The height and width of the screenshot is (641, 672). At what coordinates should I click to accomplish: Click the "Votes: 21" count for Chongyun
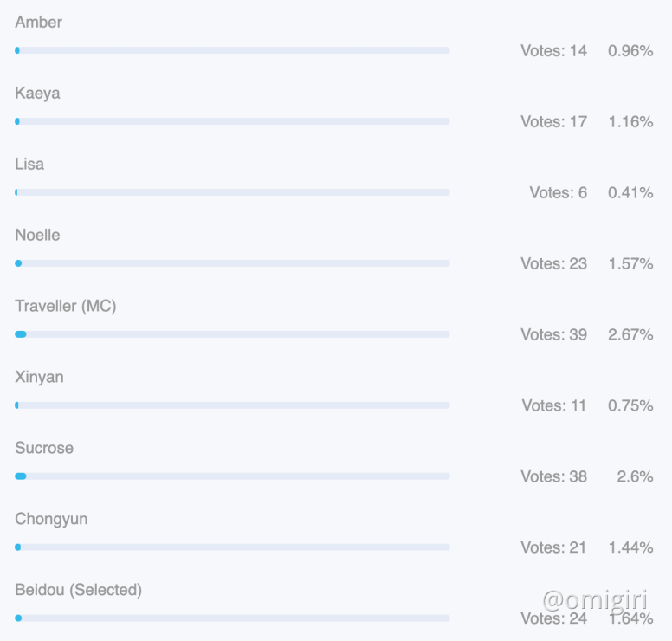coord(553,548)
